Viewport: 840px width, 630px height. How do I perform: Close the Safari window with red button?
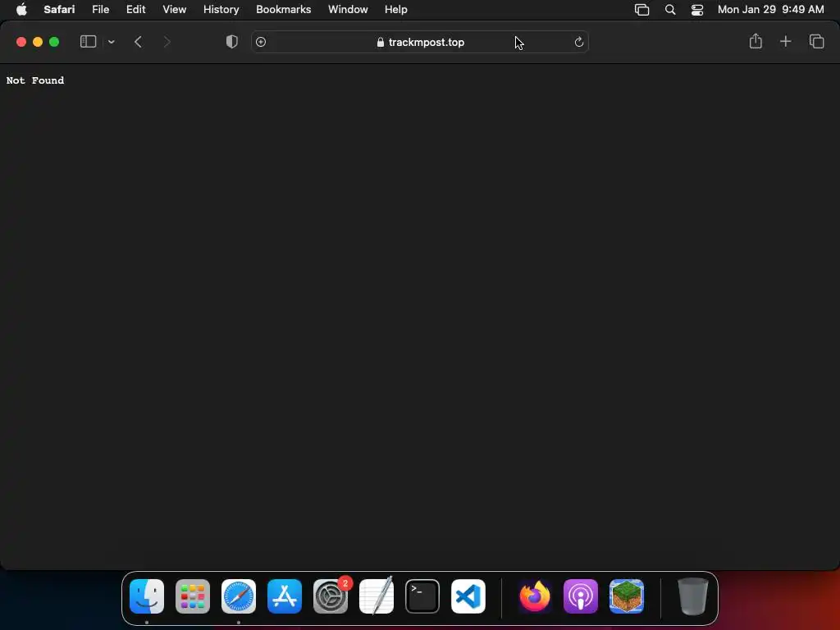point(21,42)
